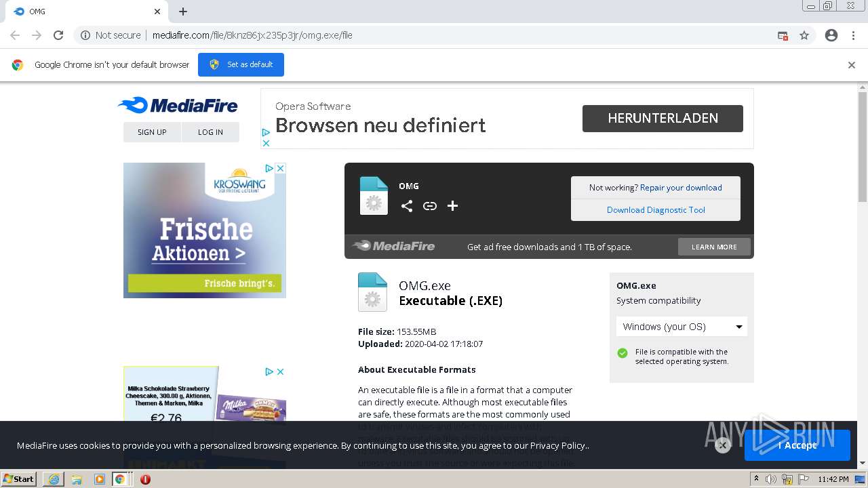This screenshot has height=488, width=868.
Task: Open a new tab with plus button
Action: 183,12
